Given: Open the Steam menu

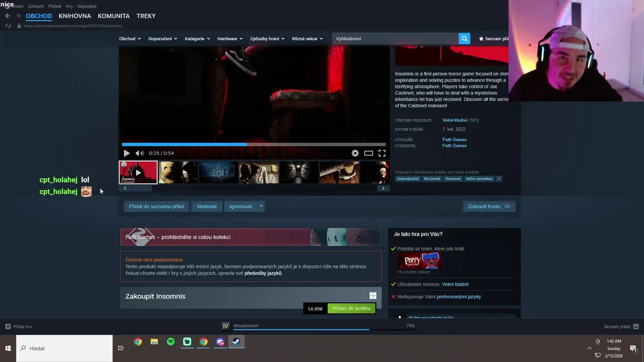Looking at the screenshot, I should click(x=17, y=6).
